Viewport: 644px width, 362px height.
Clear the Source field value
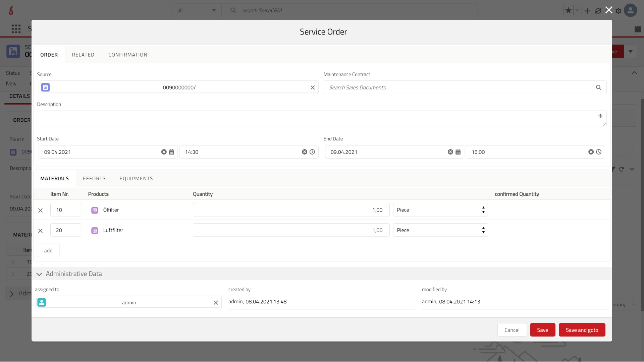313,87
